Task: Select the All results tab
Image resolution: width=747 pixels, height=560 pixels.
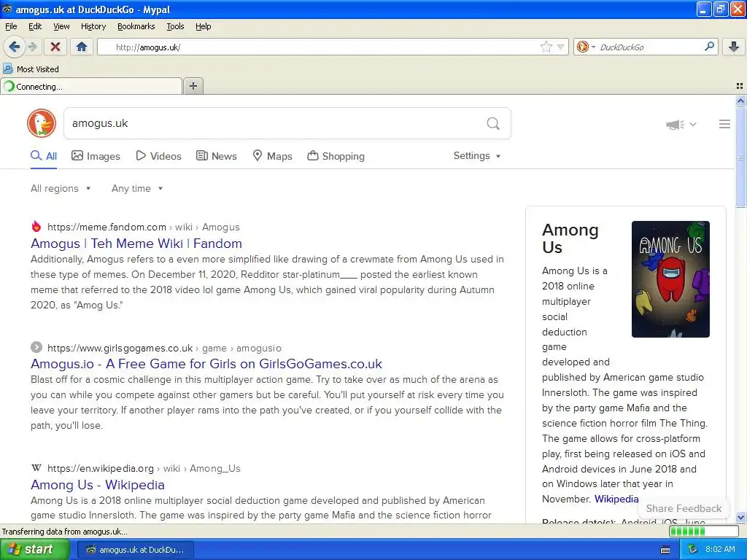Action: tap(44, 156)
